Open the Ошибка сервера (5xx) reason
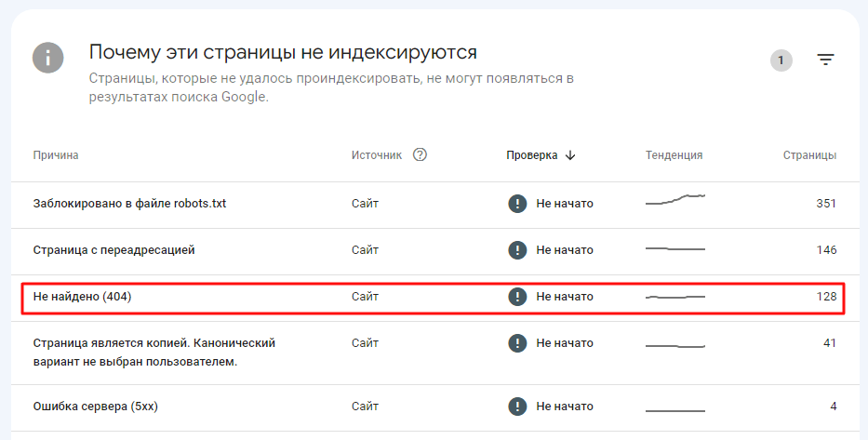Image resolution: width=868 pixels, height=440 pixels. (x=95, y=407)
